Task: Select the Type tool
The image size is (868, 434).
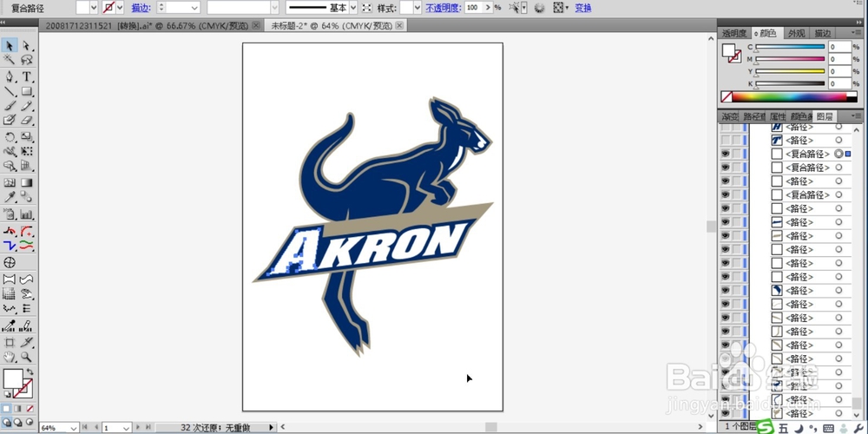Action: (x=27, y=76)
